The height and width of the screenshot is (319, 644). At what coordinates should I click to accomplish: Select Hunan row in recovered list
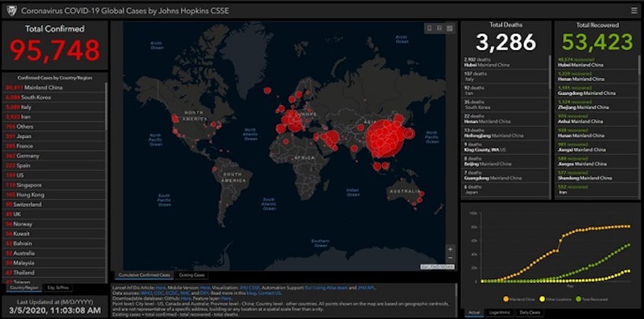tap(596, 133)
